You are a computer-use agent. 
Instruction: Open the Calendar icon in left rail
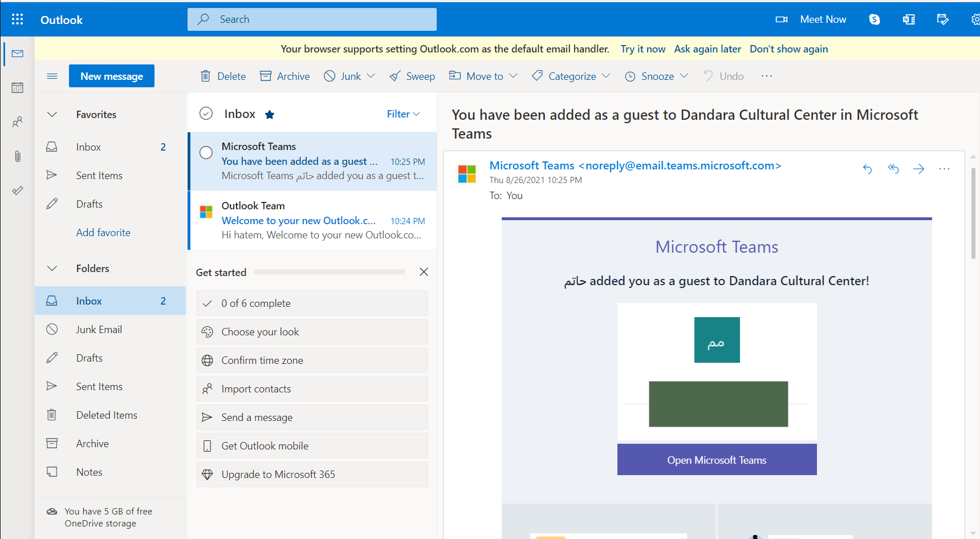point(18,88)
